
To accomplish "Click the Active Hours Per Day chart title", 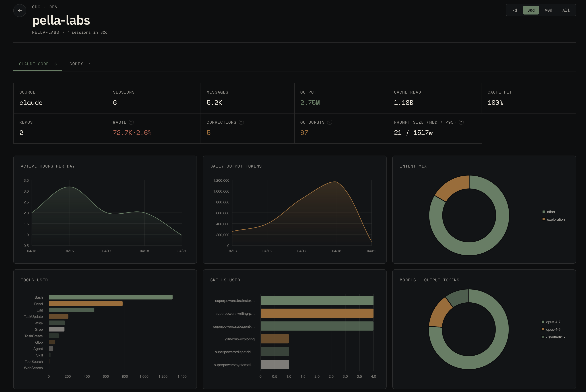I will (48, 166).
